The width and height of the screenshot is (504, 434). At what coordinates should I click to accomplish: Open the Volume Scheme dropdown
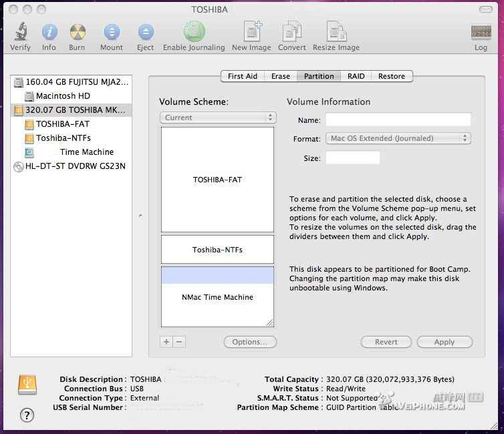218,118
